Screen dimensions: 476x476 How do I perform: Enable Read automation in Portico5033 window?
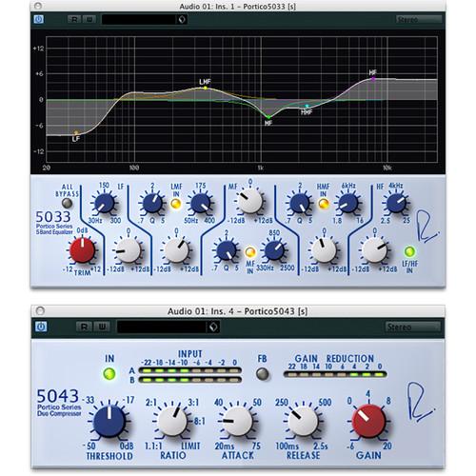74,19
